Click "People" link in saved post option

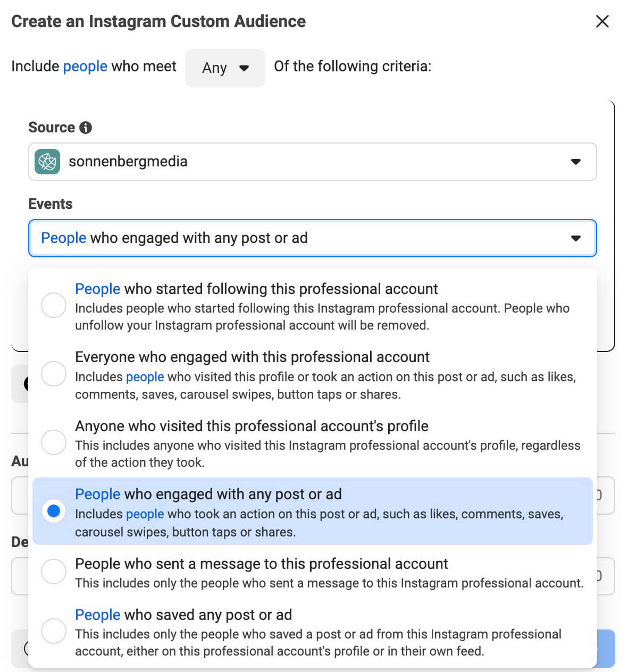[x=97, y=615]
